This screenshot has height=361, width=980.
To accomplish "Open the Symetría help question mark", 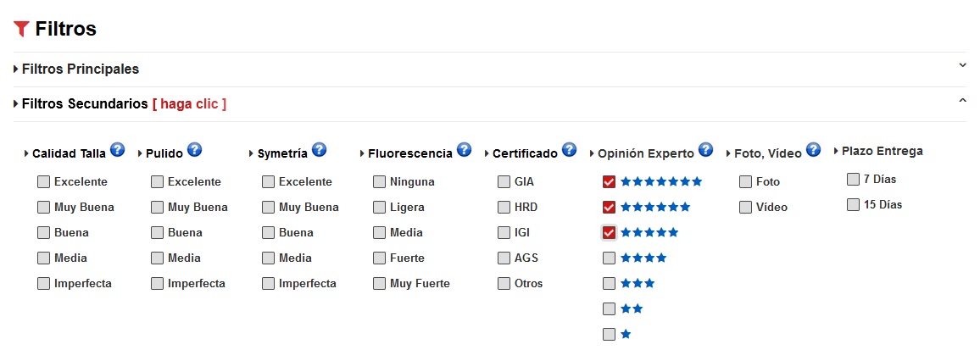I will point(319,150).
